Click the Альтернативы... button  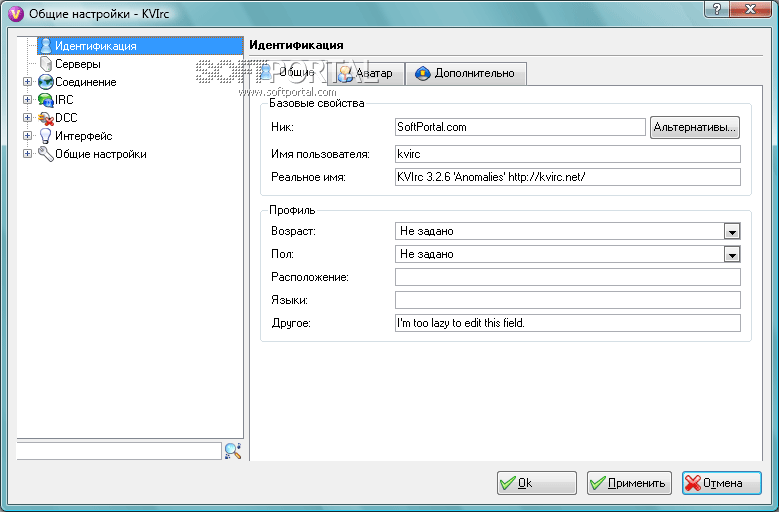[695, 127]
